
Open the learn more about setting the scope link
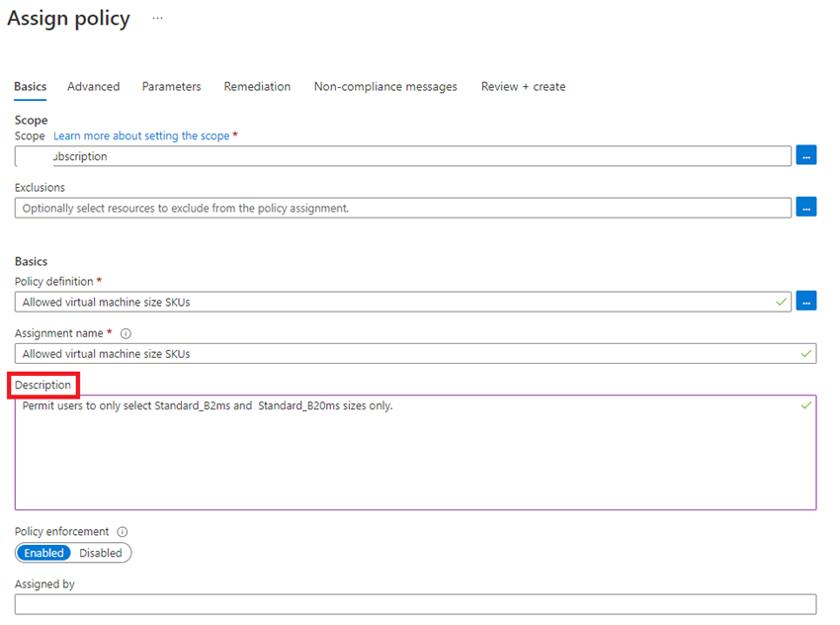[139, 135]
